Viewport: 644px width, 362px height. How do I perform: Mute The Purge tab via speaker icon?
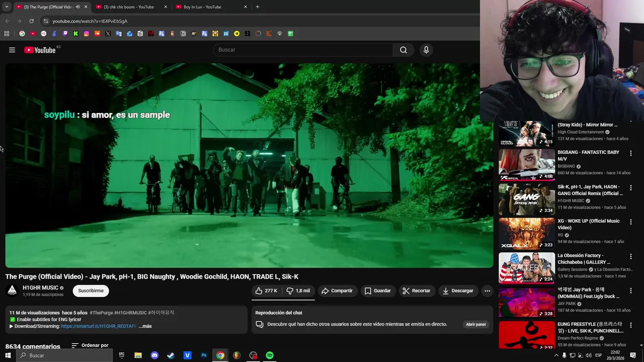(x=77, y=7)
